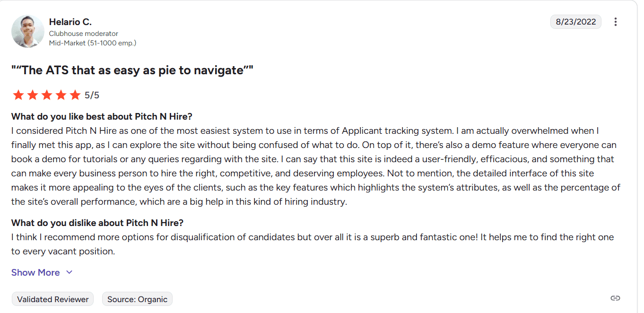Screen dimensions: 644x313
Task: Select the second star in the rating
Action: click(x=33, y=95)
